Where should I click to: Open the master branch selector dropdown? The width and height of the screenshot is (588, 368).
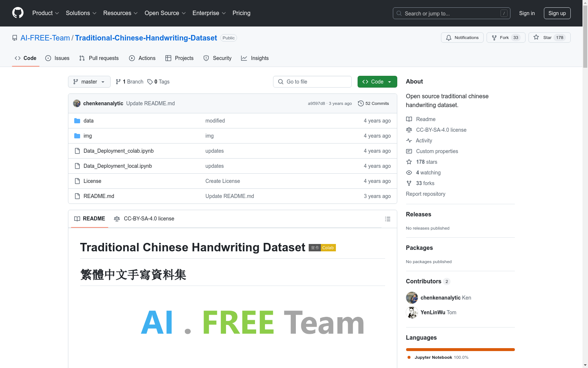[x=89, y=82]
